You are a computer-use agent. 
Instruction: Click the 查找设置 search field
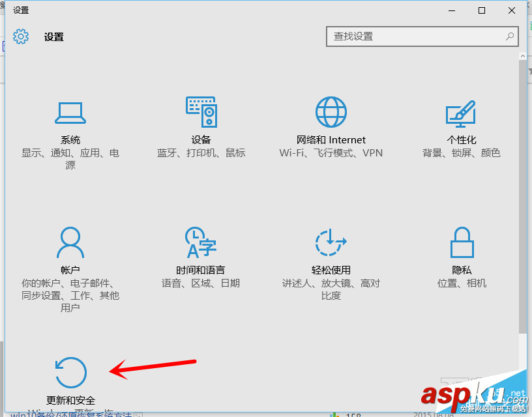pyautogui.click(x=422, y=36)
